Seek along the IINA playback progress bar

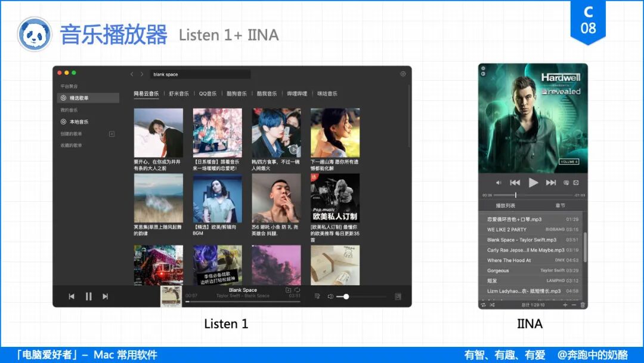533,195
